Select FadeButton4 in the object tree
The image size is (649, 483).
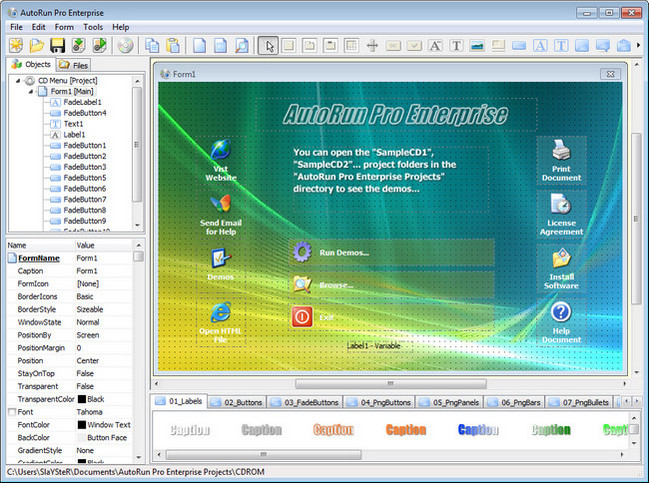(85, 113)
